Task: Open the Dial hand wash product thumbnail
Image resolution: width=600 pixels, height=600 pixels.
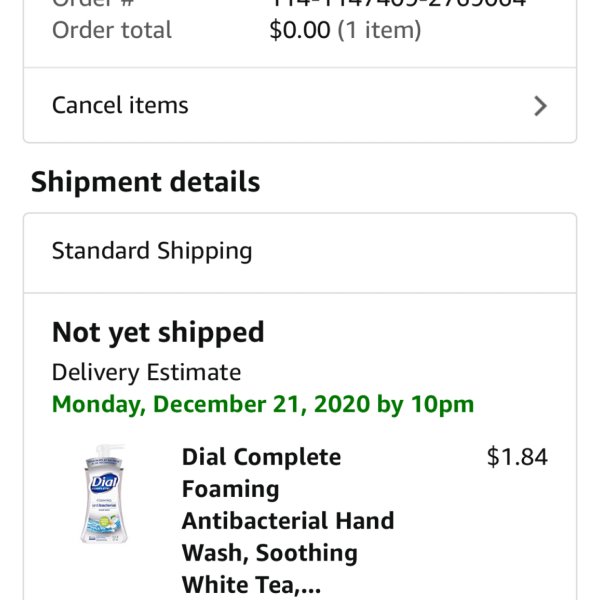Action: [x=104, y=494]
